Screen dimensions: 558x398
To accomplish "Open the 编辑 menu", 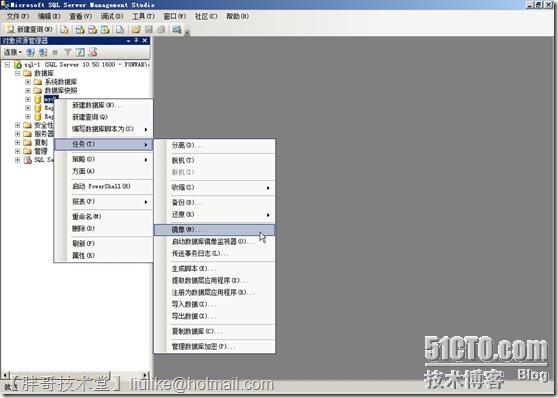I will click(49, 16).
